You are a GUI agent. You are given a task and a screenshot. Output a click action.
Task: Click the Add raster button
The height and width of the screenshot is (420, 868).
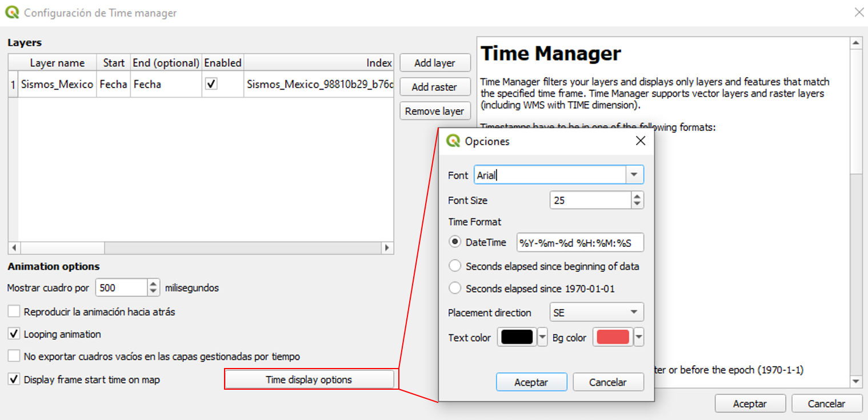pos(434,87)
